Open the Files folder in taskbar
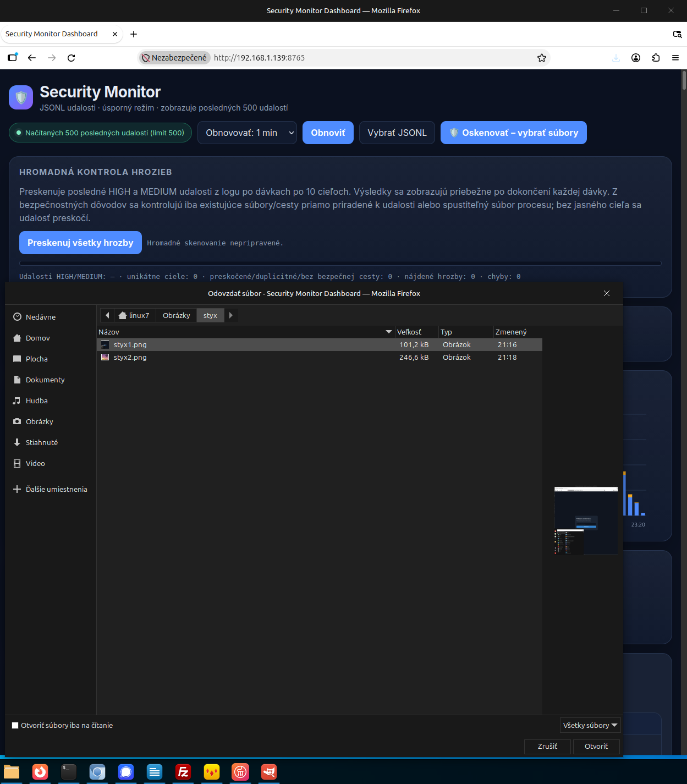687x784 pixels. [x=12, y=772]
